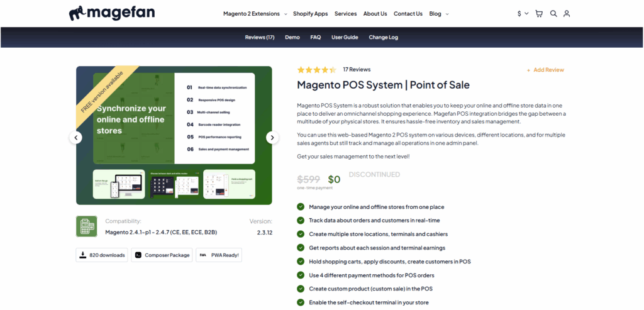The height and width of the screenshot is (310, 644).
Task: Select the 'Hold a shopping cart' thumbnail
Action: click(229, 184)
